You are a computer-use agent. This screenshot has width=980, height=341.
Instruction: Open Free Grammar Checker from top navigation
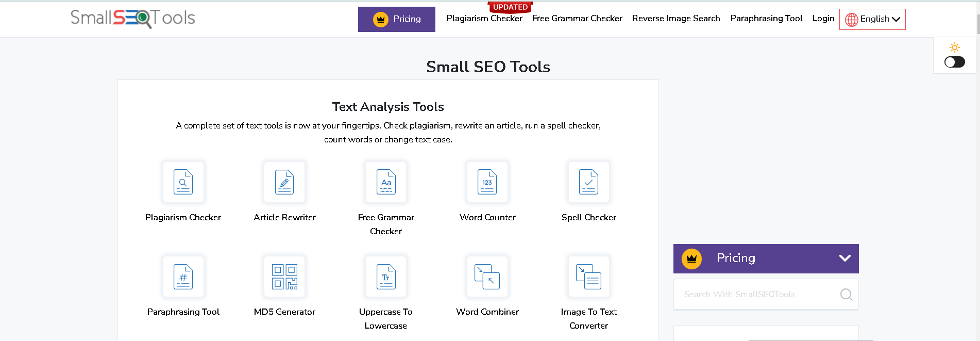[x=577, y=19]
